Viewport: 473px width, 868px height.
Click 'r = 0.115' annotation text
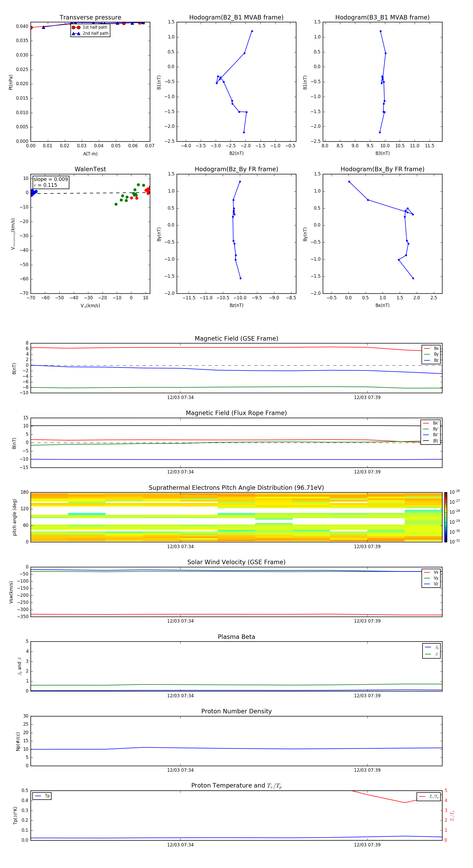click(45, 185)
